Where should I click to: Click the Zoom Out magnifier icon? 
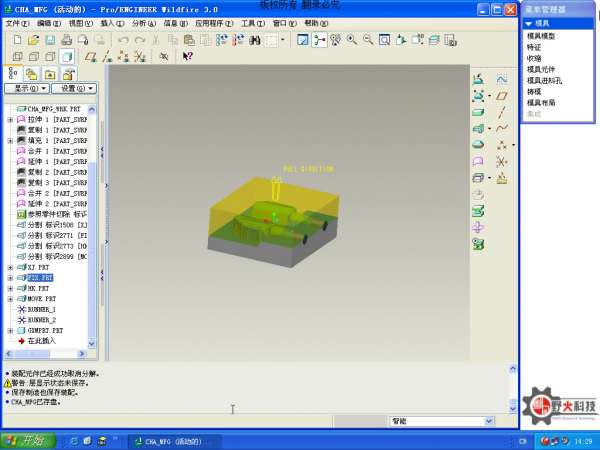tap(368, 40)
